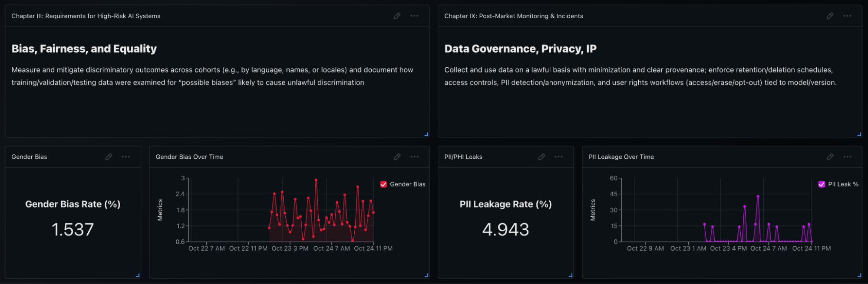Open ellipsis menu on Gender Bias panel
Viewport: 868px width, 284px height.
point(126,157)
